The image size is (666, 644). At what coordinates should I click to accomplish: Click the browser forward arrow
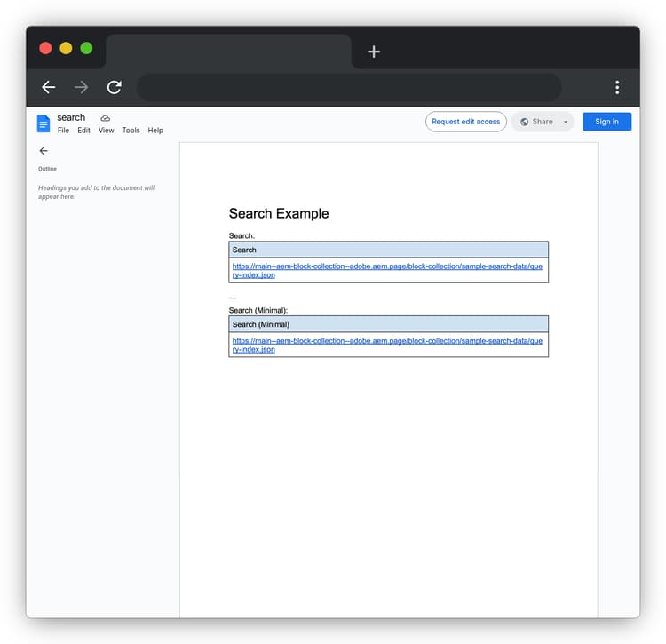point(82,87)
